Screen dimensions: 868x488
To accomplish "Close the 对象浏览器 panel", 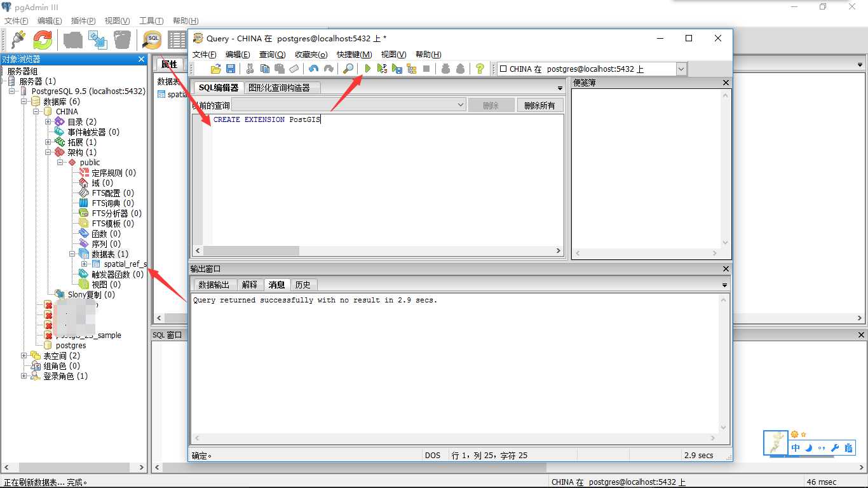I will 141,59.
